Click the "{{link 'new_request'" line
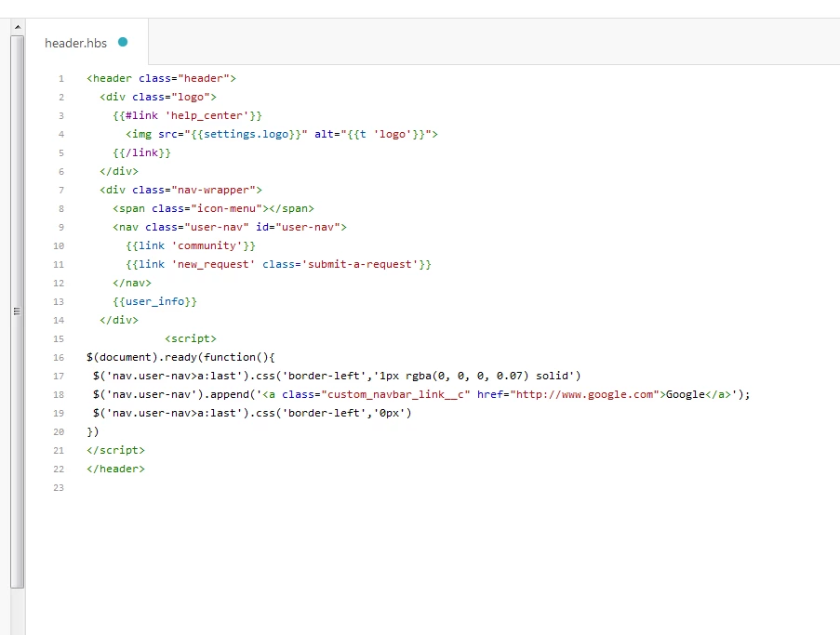The height and width of the screenshot is (635, 840). click(x=278, y=264)
